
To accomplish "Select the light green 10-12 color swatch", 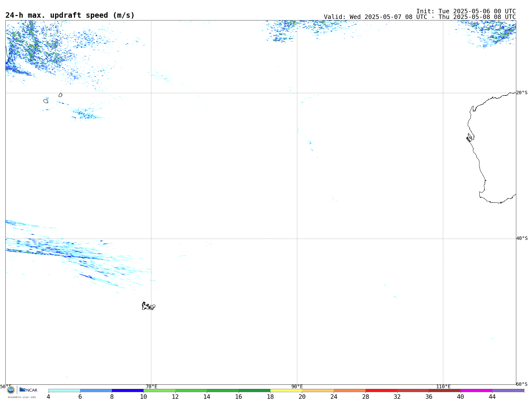I will pyautogui.click(x=159, y=391).
